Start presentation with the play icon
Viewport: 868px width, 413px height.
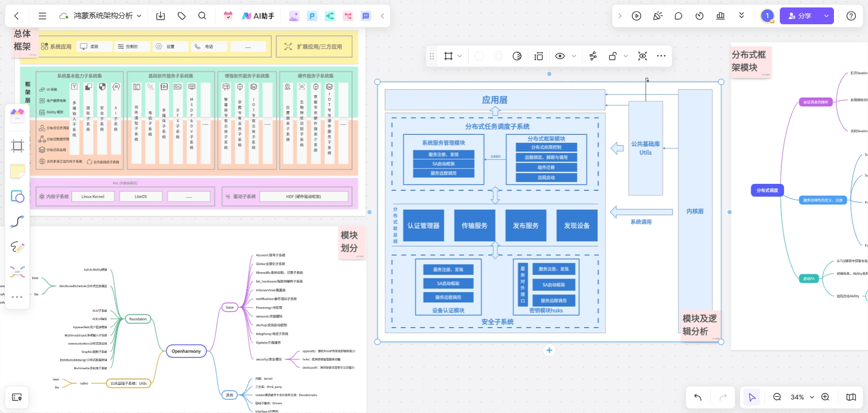coord(637,16)
